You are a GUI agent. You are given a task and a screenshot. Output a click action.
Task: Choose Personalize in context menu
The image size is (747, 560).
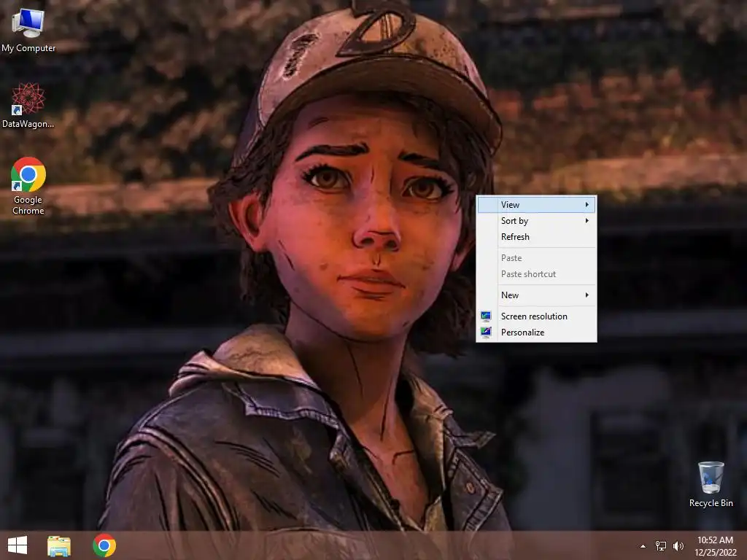pyautogui.click(x=536, y=332)
